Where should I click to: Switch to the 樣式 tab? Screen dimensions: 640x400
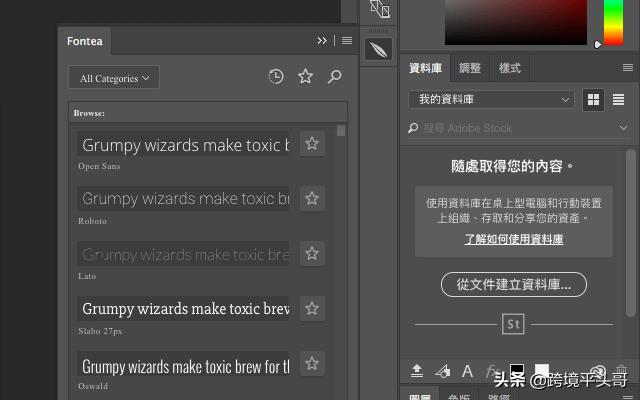point(509,68)
